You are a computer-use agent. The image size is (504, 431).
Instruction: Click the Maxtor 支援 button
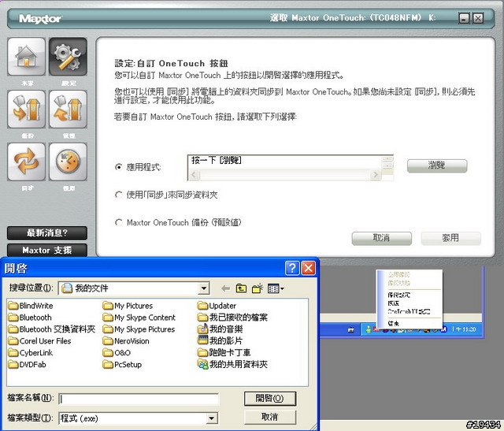pos(47,251)
